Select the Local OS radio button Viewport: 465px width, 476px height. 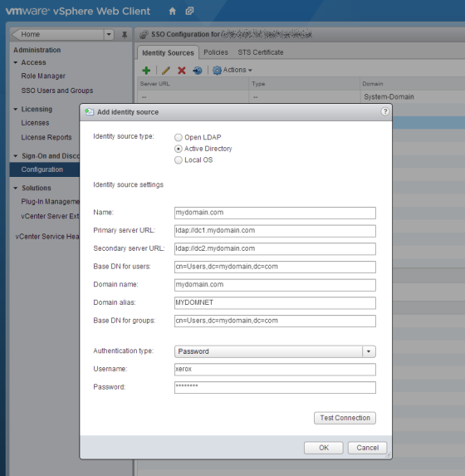pyautogui.click(x=179, y=160)
